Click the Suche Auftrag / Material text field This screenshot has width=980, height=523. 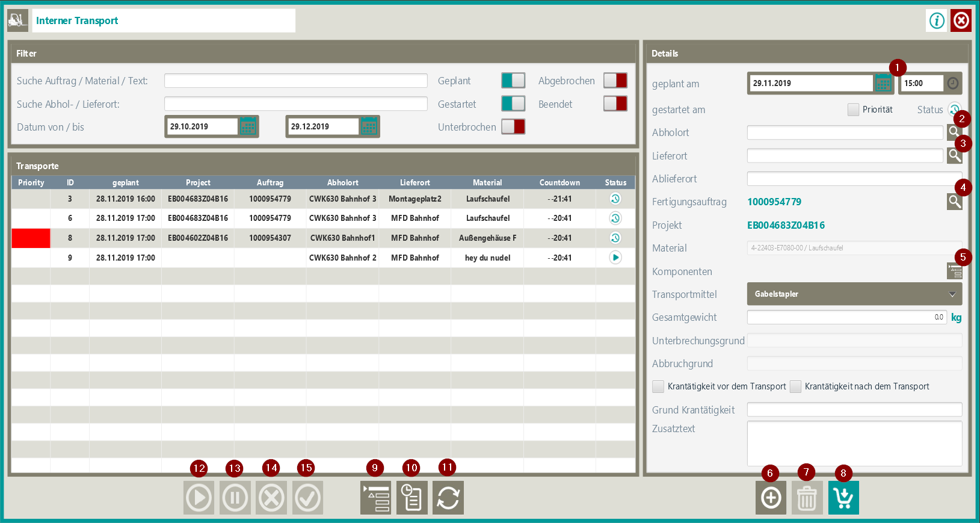(295, 81)
